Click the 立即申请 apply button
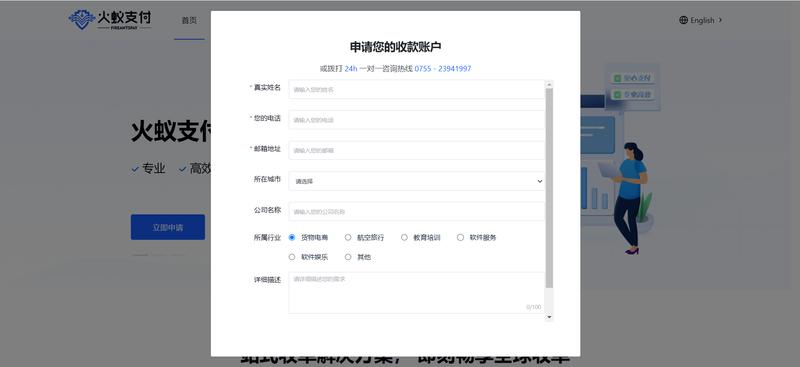Viewport: 800px width, 367px height. 168,227
